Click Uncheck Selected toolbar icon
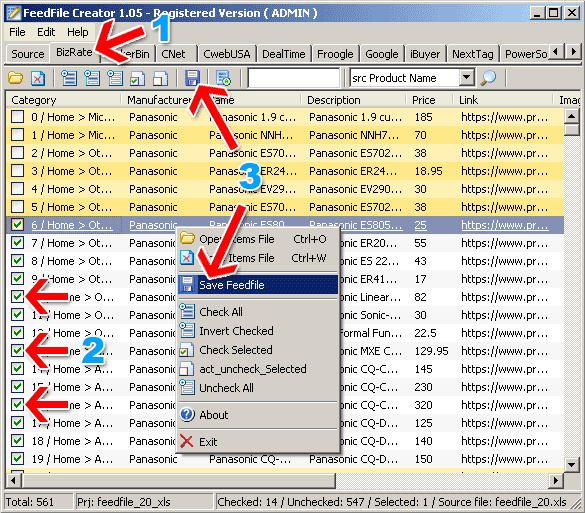This screenshot has height=513, width=585. point(161,78)
